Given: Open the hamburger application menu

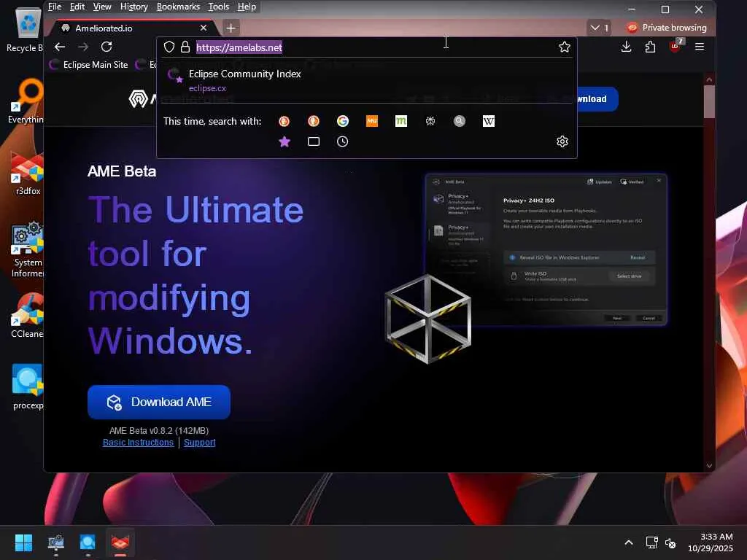Looking at the screenshot, I should coord(700,47).
